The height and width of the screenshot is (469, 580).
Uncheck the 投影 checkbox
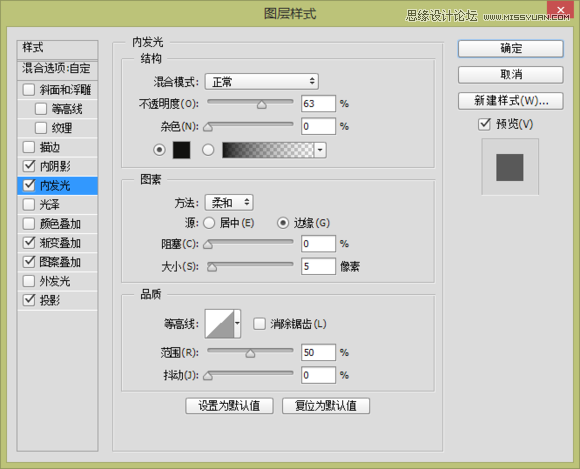(x=29, y=300)
